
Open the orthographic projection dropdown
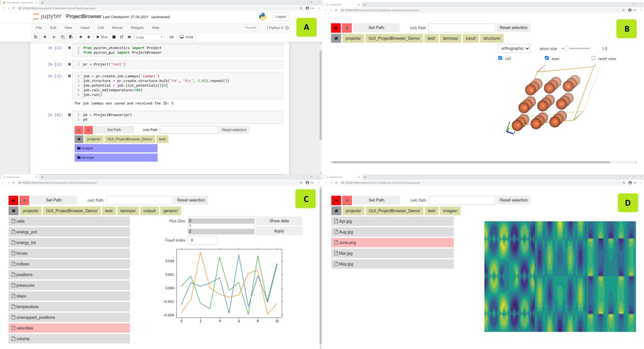point(515,48)
